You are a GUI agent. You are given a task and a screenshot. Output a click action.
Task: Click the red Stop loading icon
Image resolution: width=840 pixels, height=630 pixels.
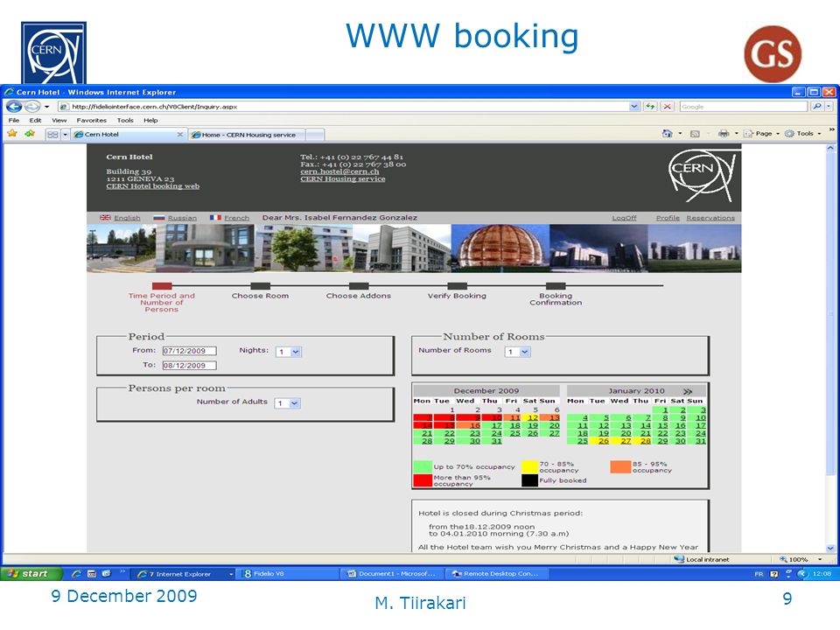coord(667,106)
